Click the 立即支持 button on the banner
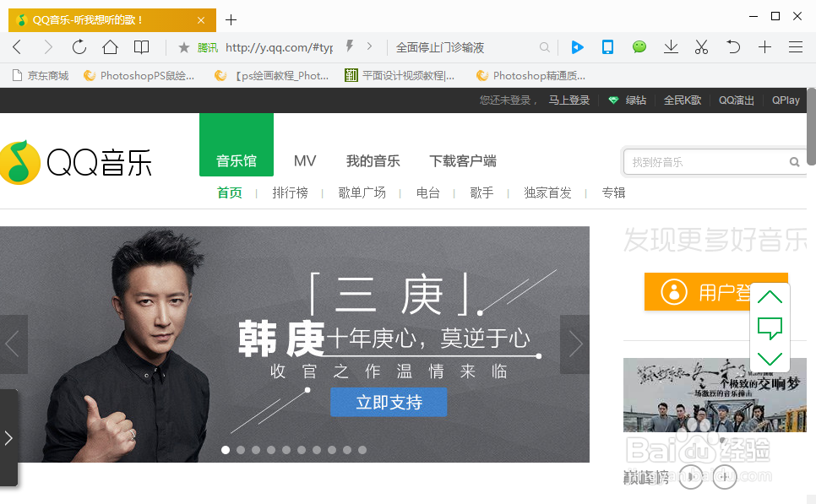 (389, 403)
